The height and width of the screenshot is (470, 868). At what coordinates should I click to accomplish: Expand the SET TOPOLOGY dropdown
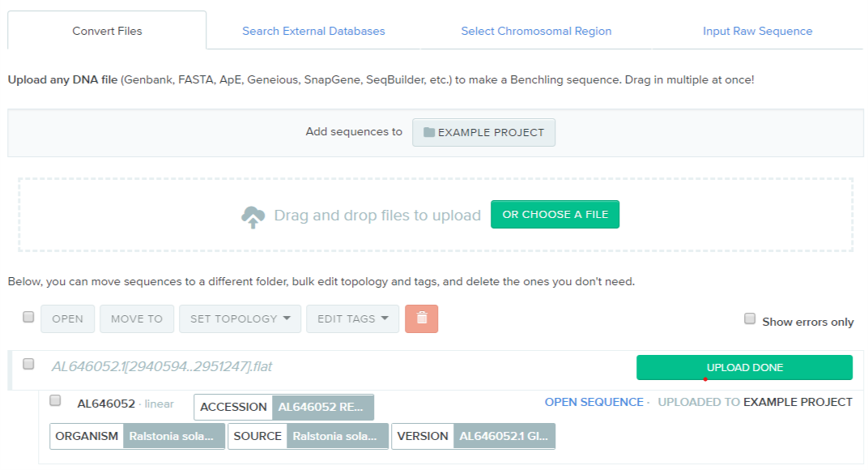(x=240, y=318)
